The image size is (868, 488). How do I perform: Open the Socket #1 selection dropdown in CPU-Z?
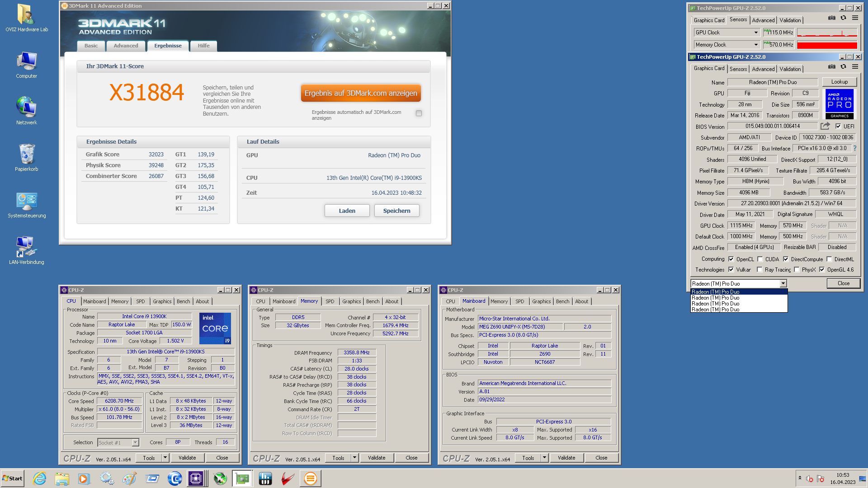135,443
